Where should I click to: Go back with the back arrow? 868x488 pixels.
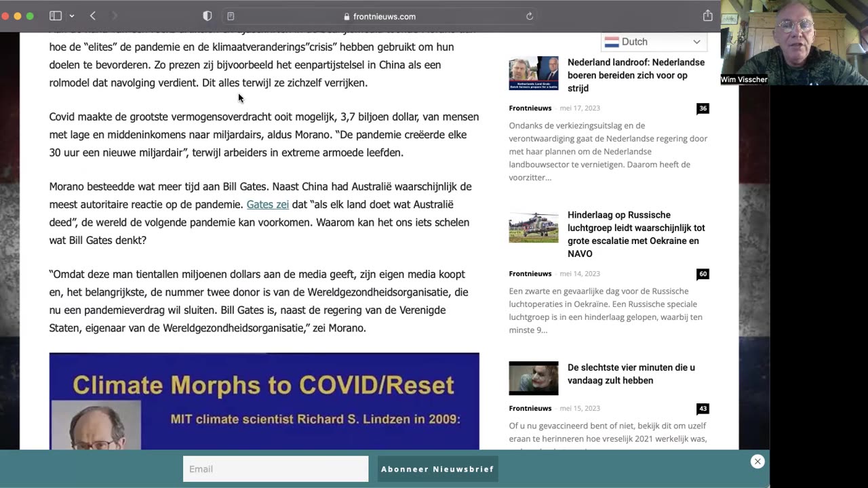[93, 16]
